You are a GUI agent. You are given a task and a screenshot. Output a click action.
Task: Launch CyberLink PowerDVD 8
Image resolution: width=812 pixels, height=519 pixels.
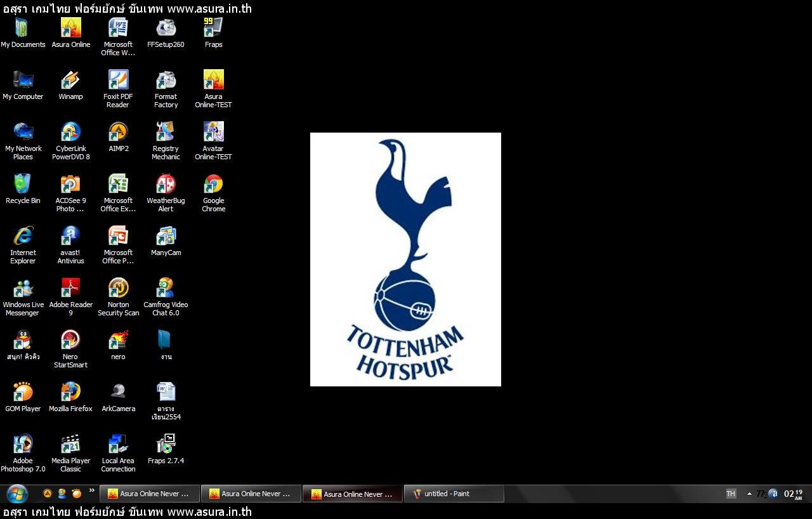(x=70, y=141)
